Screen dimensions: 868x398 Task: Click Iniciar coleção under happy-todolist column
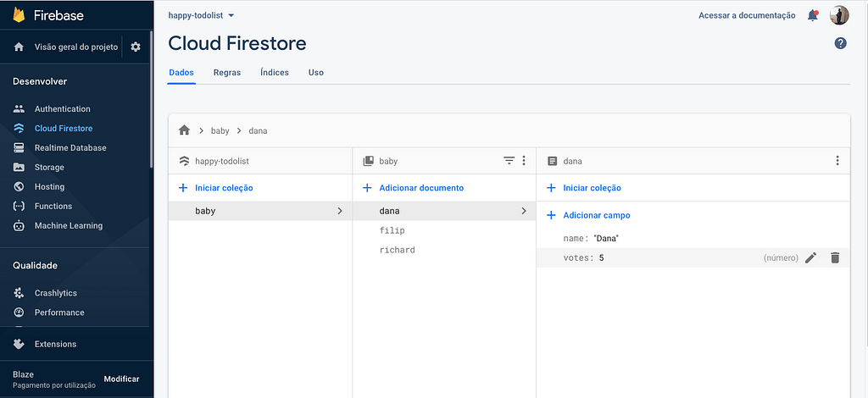tap(224, 188)
